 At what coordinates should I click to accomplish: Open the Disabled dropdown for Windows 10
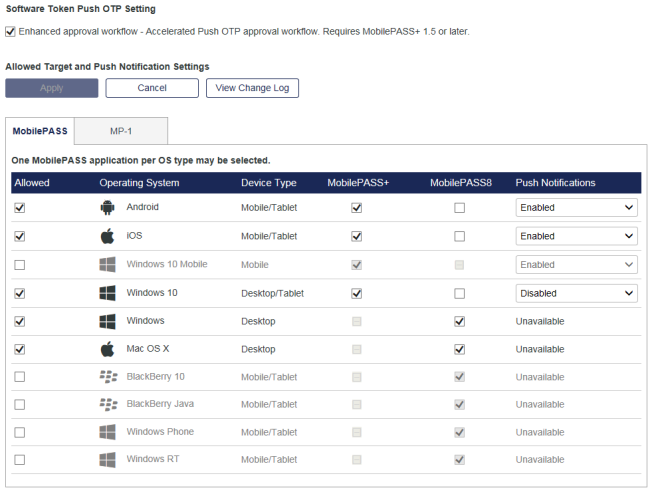[576, 293]
